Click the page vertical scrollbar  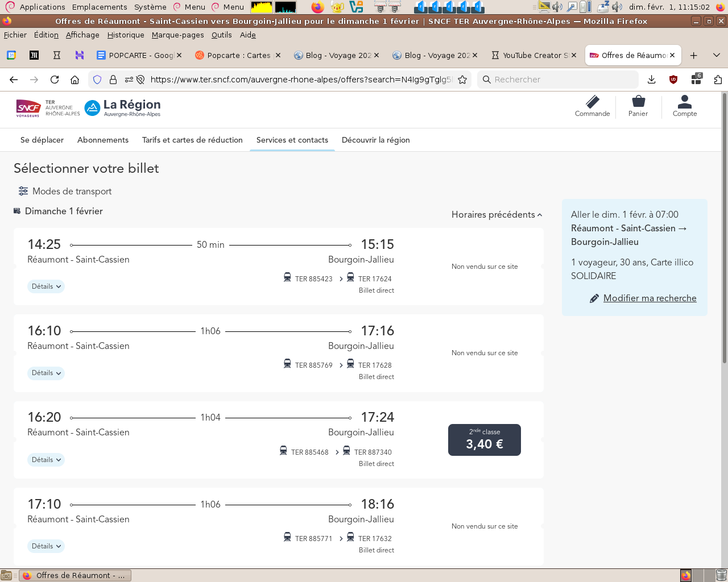coord(724,227)
